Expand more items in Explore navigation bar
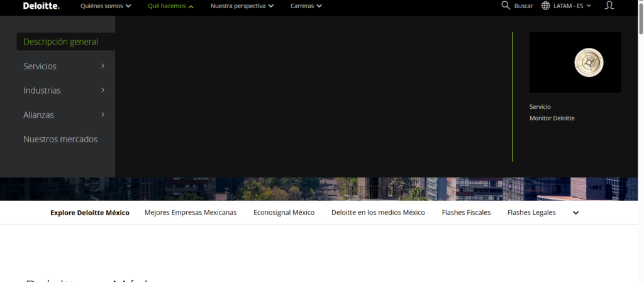This screenshot has height=282, width=644. [576, 213]
